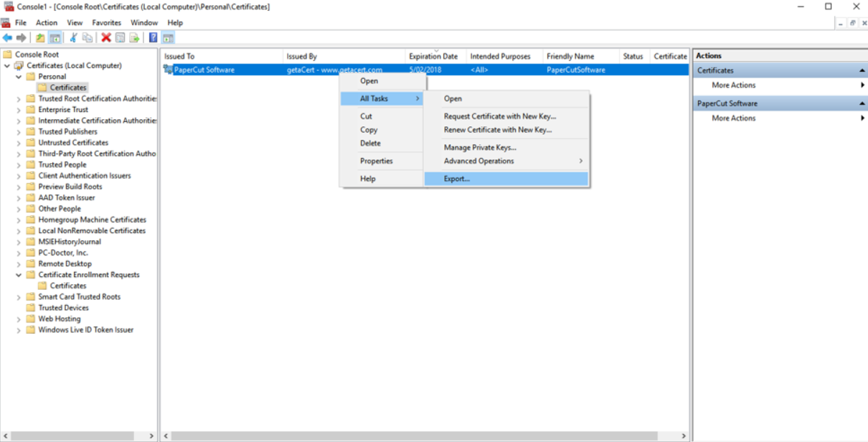Click the Back arrow in the toolbar
The height and width of the screenshot is (442, 868).
7,38
